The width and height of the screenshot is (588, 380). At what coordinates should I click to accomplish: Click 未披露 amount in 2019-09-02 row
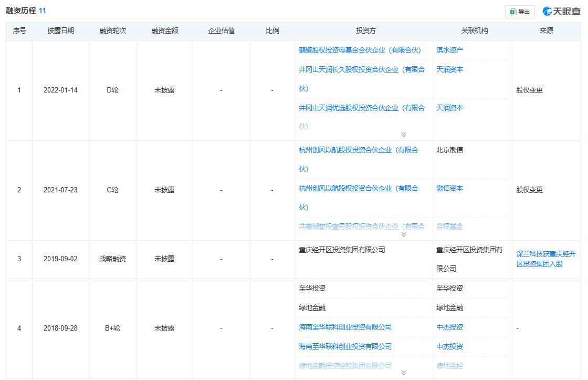click(165, 259)
